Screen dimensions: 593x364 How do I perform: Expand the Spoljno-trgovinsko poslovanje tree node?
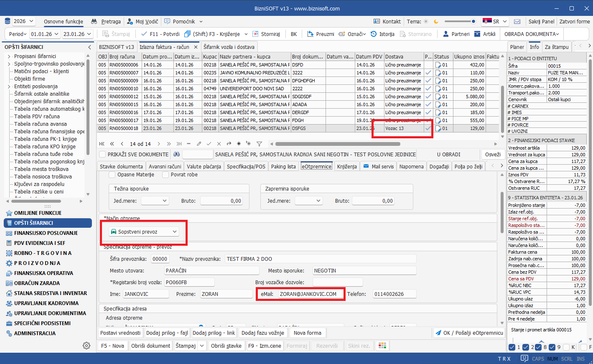9,64
